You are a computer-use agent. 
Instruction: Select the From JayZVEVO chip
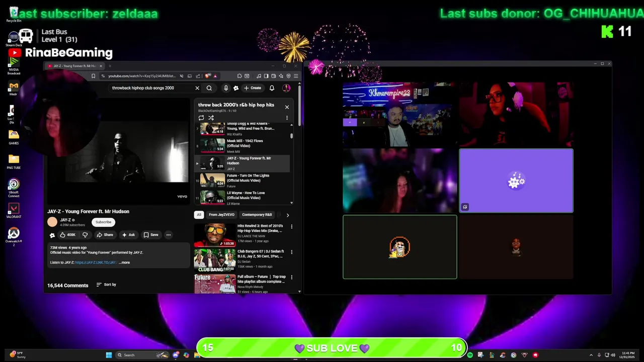(221, 215)
